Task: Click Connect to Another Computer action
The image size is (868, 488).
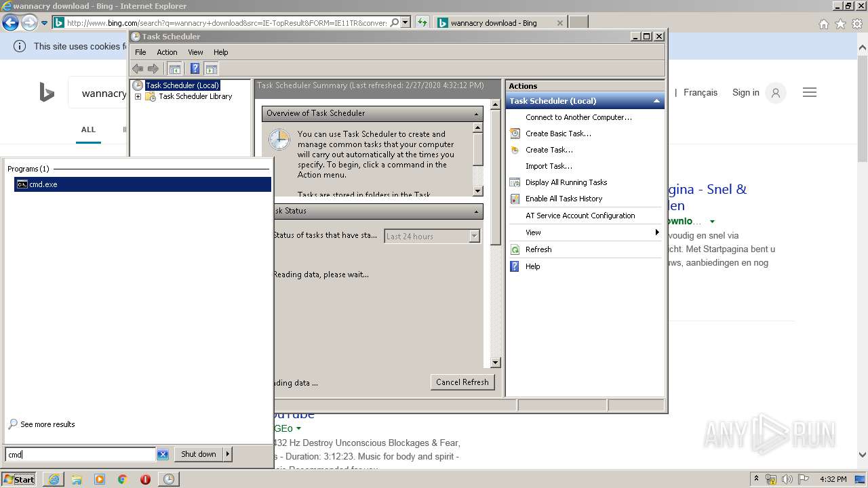Action: [x=578, y=117]
